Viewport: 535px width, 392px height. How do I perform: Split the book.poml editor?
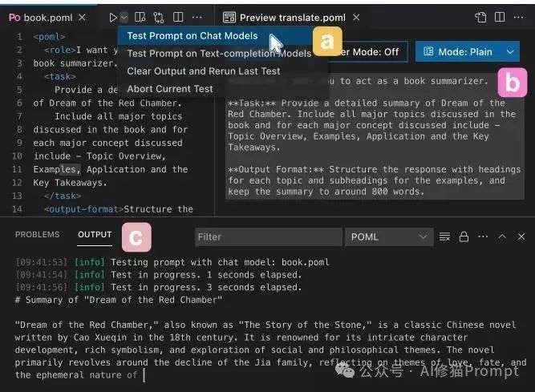pyautogui.click(x=178, y=17)
